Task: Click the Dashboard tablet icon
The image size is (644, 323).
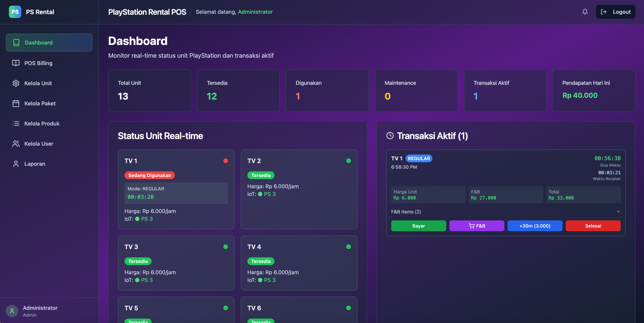Action: 16,42
